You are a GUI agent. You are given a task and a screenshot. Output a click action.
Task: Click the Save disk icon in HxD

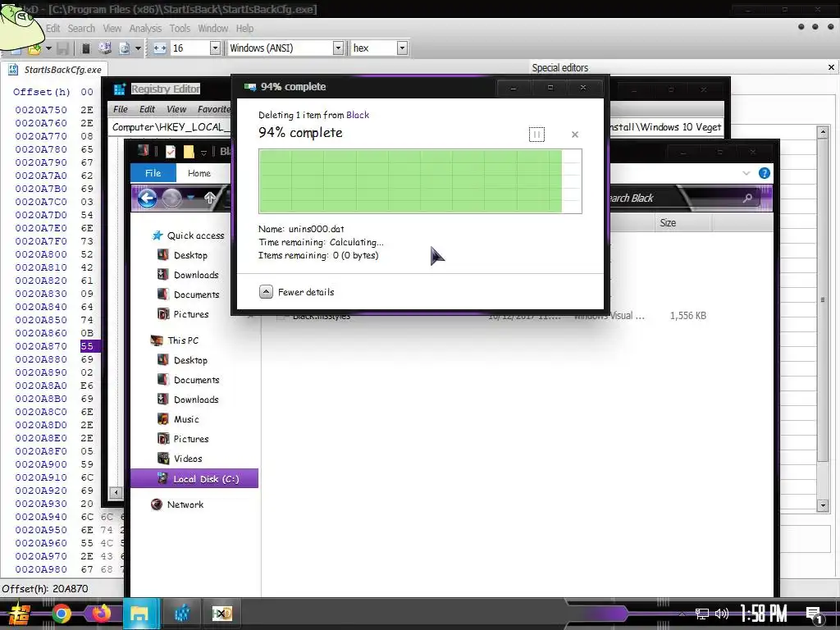(62, 48)
